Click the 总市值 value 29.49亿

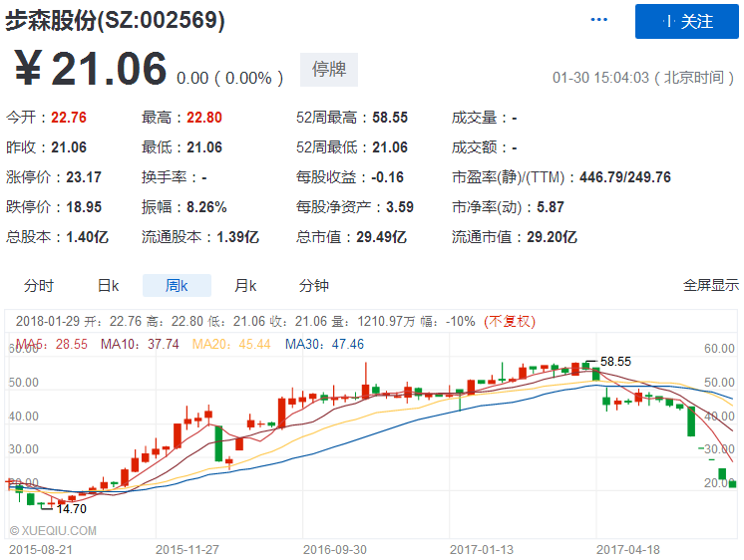(382, 236)
